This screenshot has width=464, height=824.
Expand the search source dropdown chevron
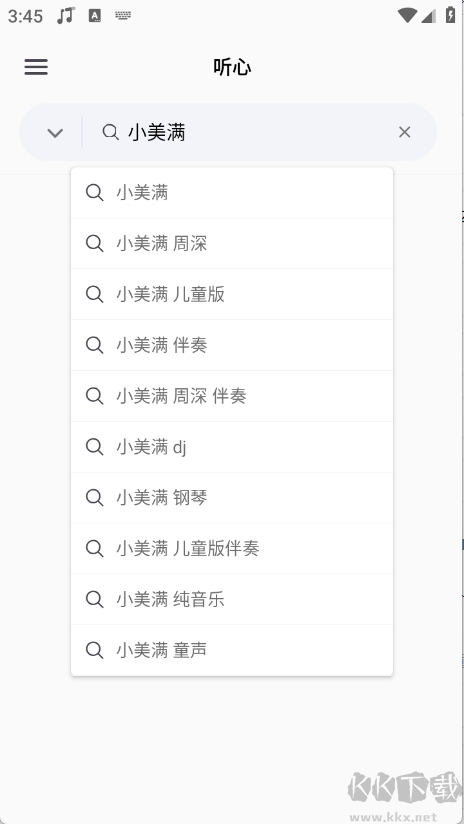(55, 133)
